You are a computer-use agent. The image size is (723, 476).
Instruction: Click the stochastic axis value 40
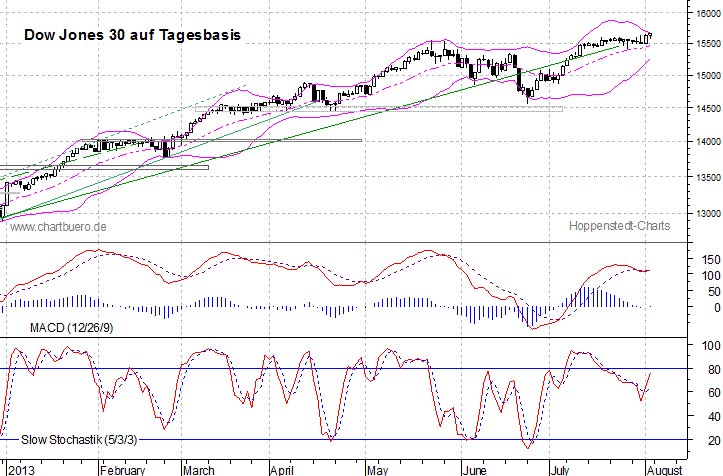point(714,417)
